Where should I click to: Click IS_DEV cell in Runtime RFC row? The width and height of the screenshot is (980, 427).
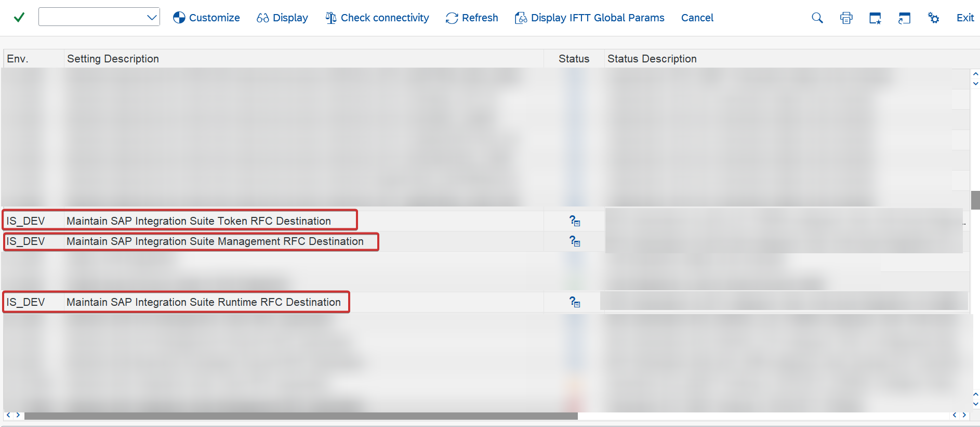point(26,302)
